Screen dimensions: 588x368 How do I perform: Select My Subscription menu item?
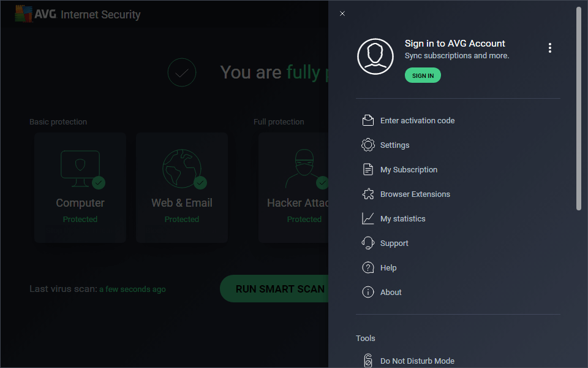tap(409, 170)
